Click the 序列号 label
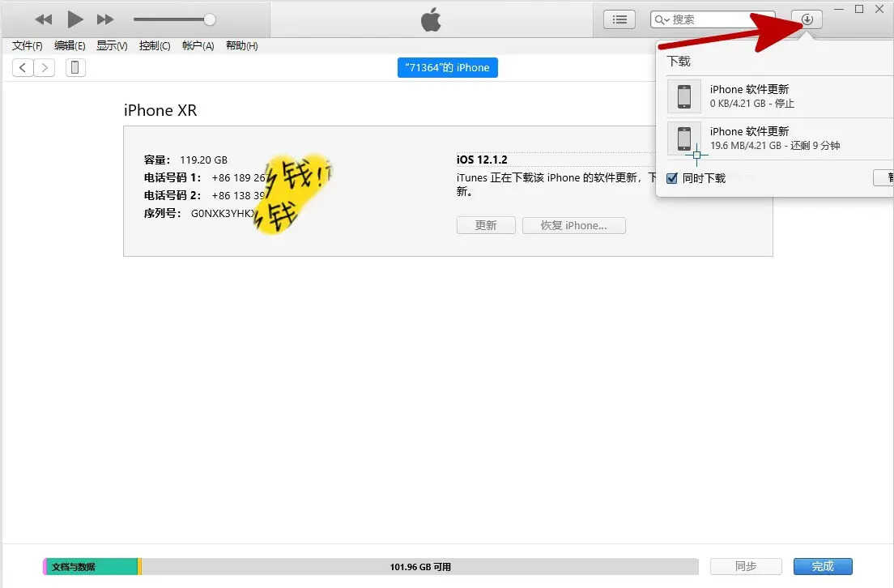Viewport: 894px width, 588px height. (x=163, y=213)
